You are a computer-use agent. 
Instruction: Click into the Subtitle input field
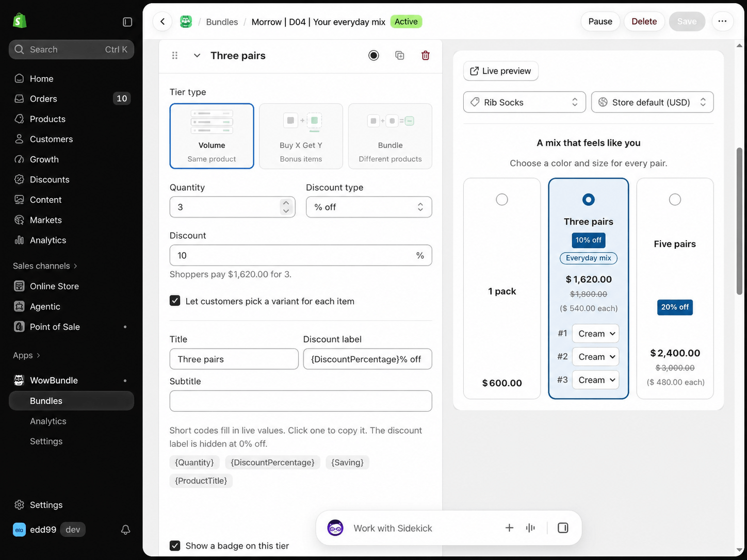coord(301,401)
